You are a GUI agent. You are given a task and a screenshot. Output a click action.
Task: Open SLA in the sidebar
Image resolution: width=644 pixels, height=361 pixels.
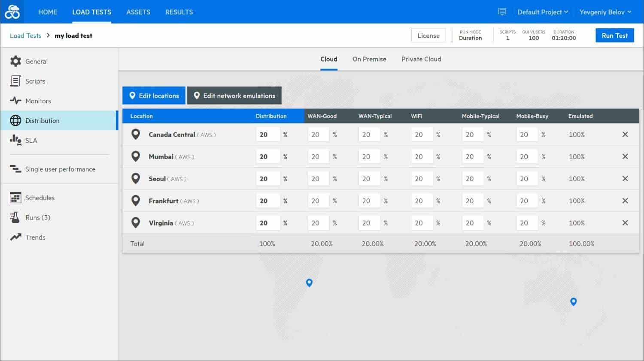coord(59,140)
